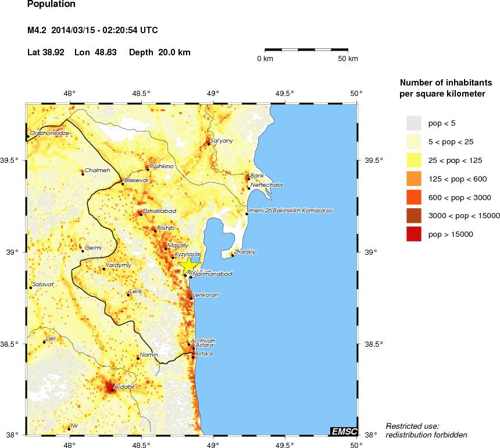The width and height of the screenshot is (500, 448).
Task: Select the Zharskiy city marker
Action: pyautogui.click(x=233, y=255)
